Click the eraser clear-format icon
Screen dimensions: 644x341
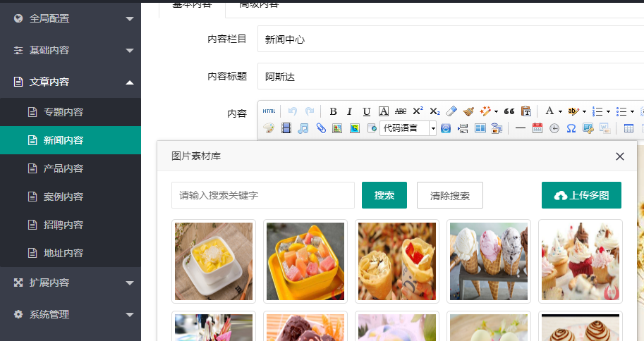[451, 111]
